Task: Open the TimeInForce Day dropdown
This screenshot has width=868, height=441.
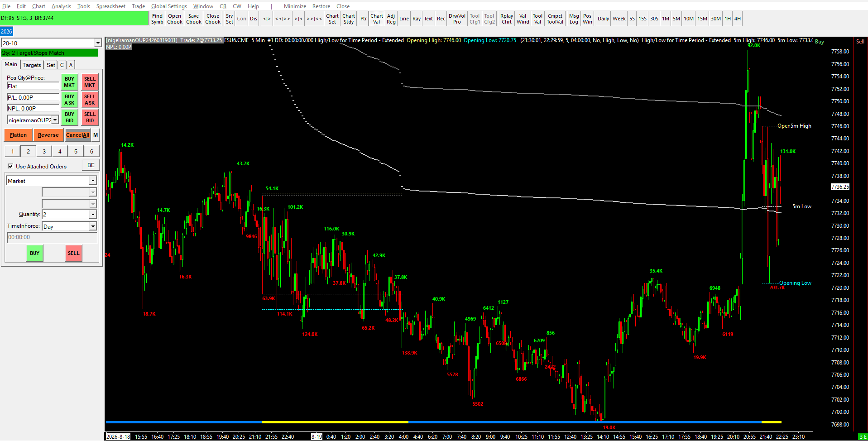Action: (93, 226)
